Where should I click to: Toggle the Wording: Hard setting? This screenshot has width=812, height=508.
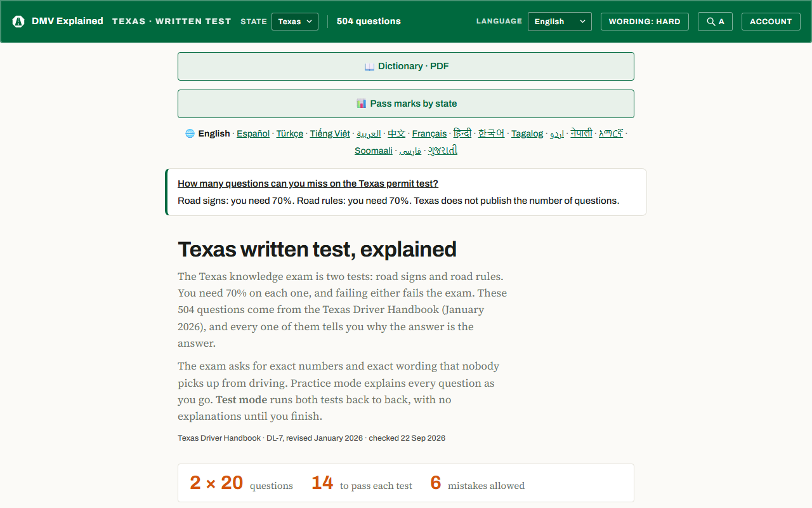[x=645, y=22]
